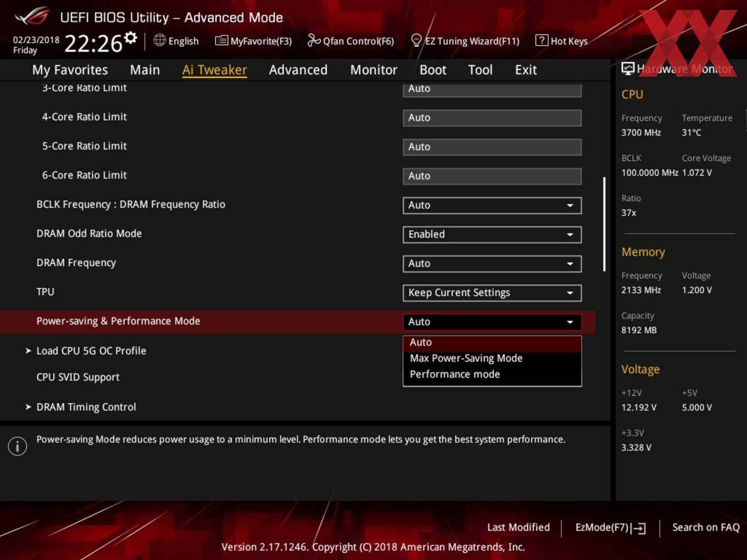Screen dimensions: 747x560
Task: Select the DRAM Frequency label
Action: [76, 262]
